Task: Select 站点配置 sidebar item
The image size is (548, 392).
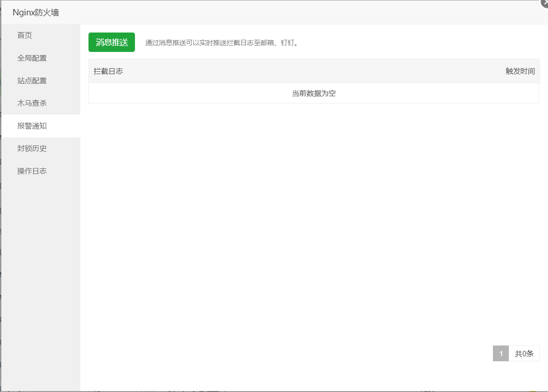Action: pyautogui.click(x=41, y=80)
